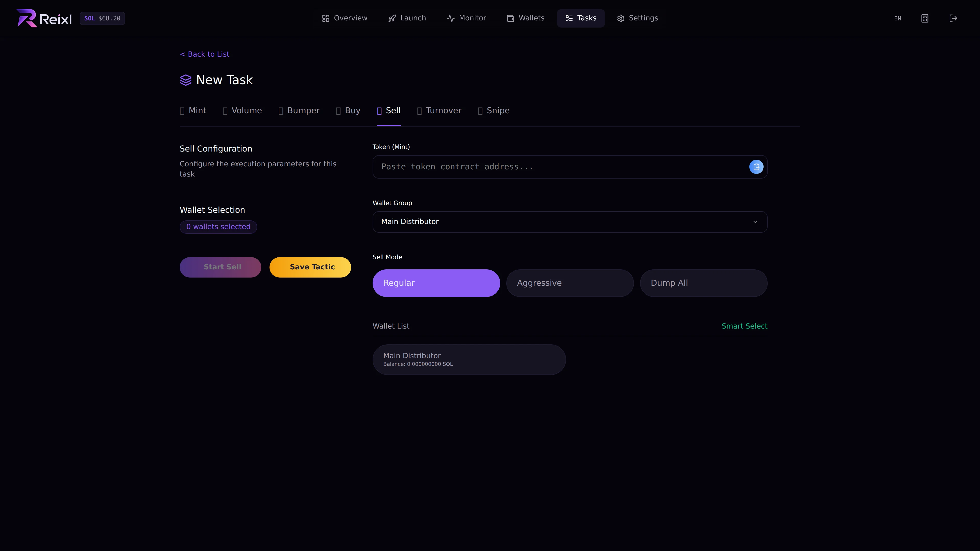Switch to the Turnover tab

439,111
